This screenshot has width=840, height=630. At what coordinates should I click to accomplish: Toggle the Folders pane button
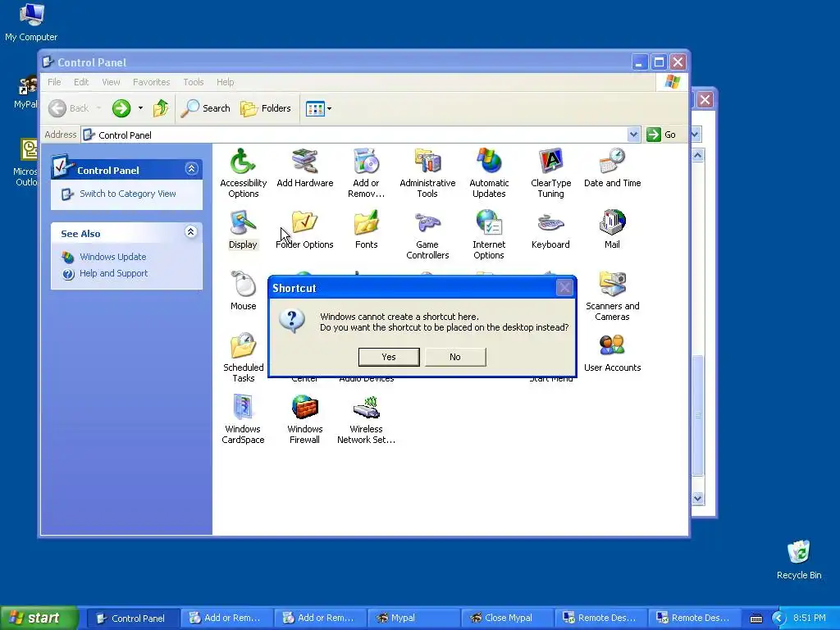(x=265, y=108)
